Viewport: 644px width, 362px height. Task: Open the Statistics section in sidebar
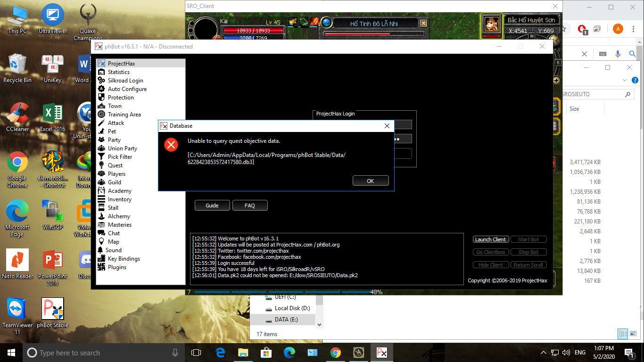118,72
